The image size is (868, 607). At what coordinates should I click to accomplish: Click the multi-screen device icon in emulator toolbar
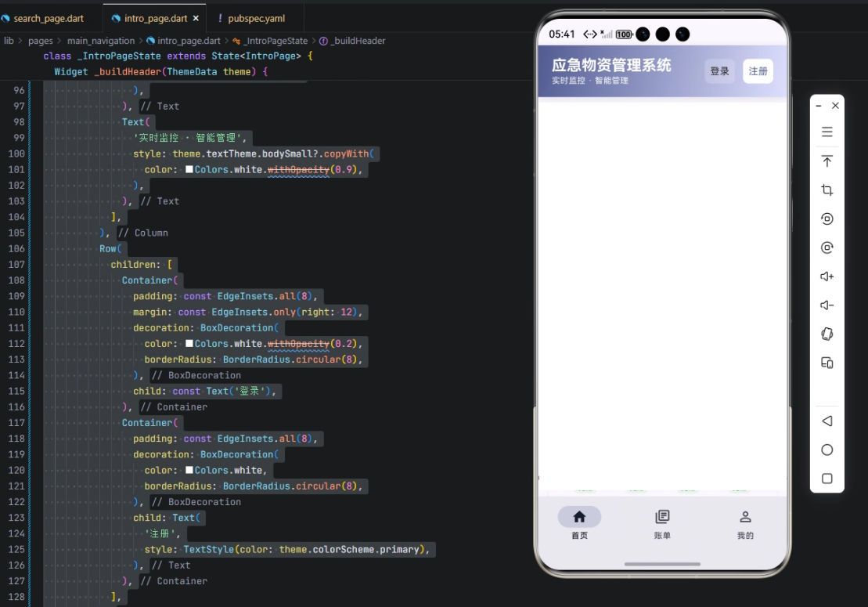[827, 363]
